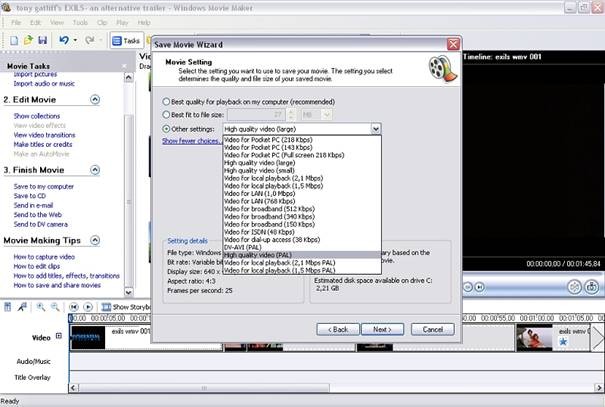Click Import audio or music link
Viewport: 605px width, 407px height.
pyautogui.click(x=44, y=84)
